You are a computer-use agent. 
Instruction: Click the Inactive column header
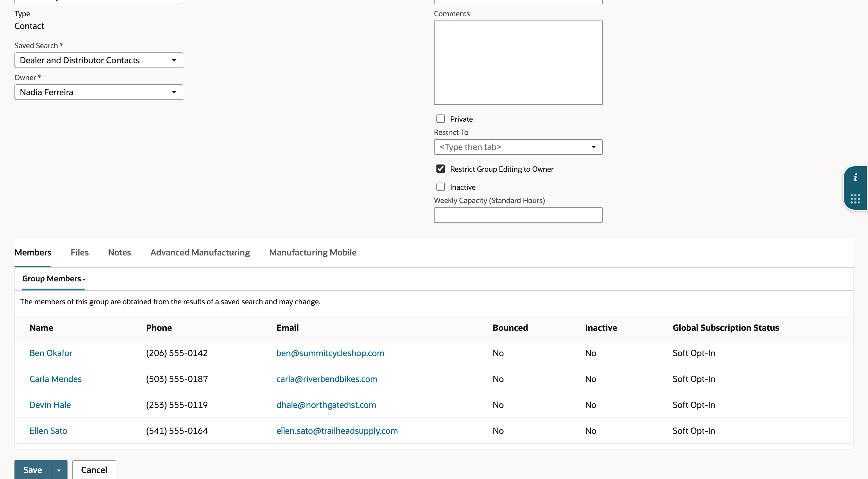tap(601, 328)
